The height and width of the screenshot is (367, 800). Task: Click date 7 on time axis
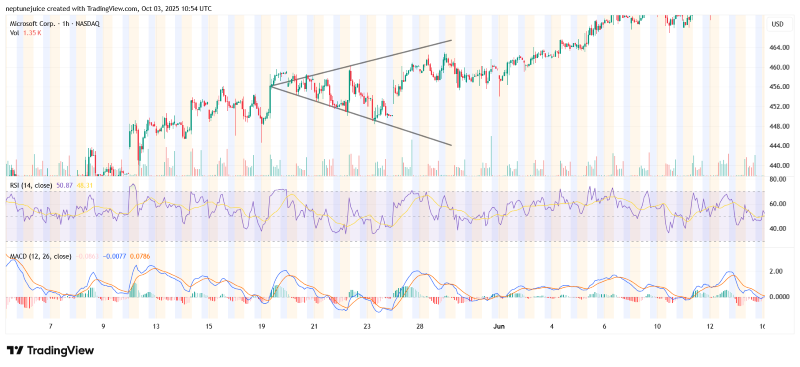pyautogui.click(x=50, y=327)
